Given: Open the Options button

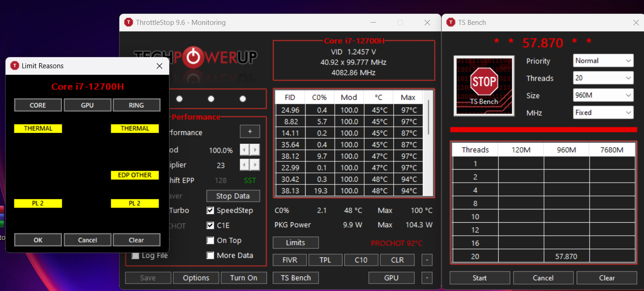Looking at the screenshot, I should click(x=196, y=278).
